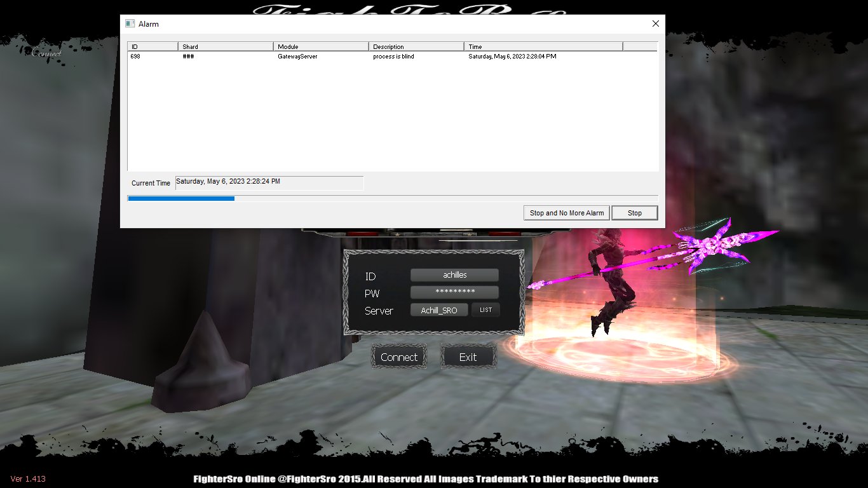Click the Connect button below login box
The height and width of the screenshot is (488, 868).
399,357
